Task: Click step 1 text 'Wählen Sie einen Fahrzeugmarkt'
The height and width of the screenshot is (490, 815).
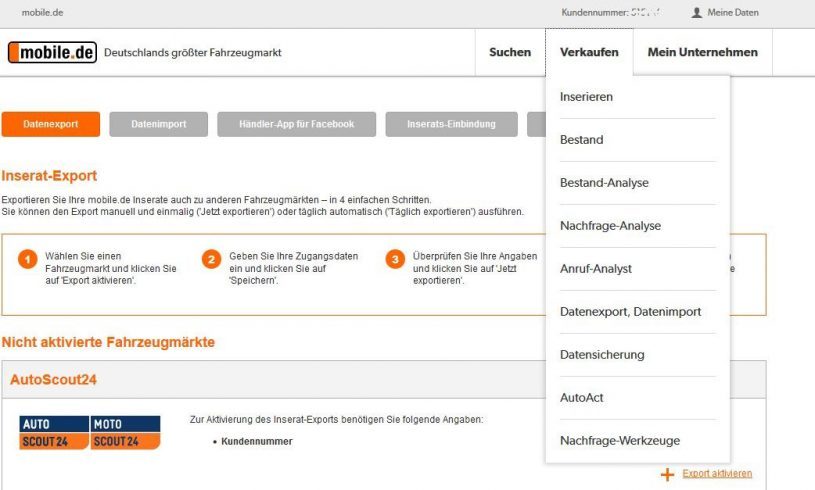Action: click(x=111, y=268)
